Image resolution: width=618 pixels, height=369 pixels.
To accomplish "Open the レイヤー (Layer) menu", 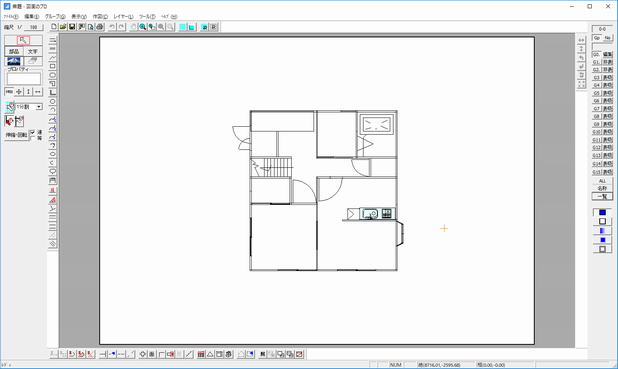I will [x=123, y=17].
